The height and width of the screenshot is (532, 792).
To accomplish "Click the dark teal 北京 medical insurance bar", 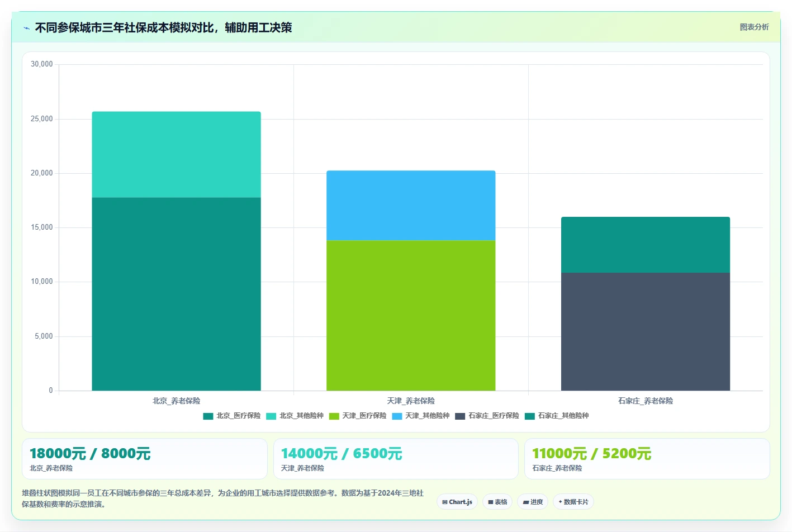I will 176,294.
